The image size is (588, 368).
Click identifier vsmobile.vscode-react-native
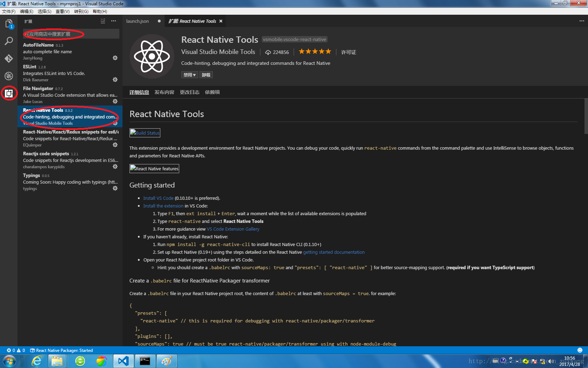[x=294, y=39]
